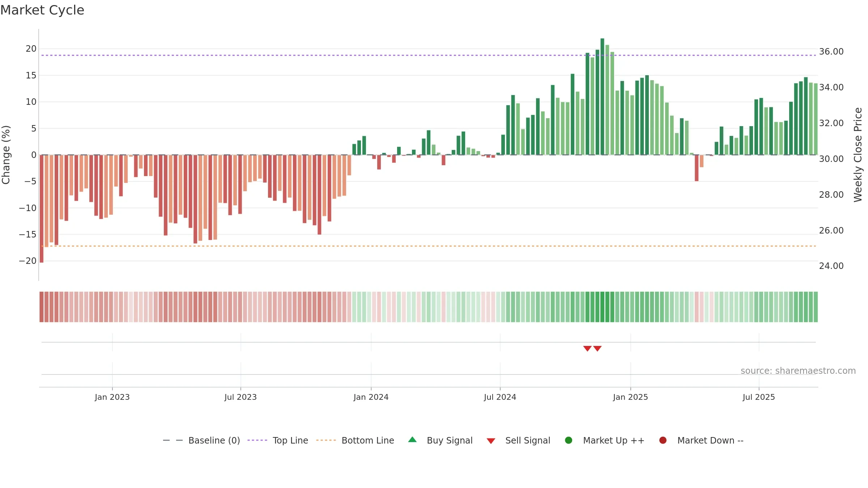Screen dimensions: 868x488
Task: Toggle the Top Line legend entry
Action: pos(278,440)
